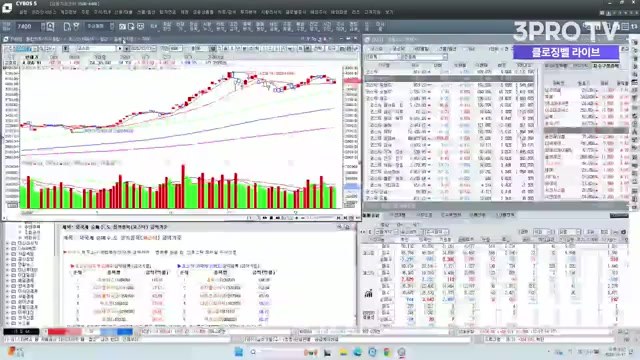Click the monitor icon in main toolbar

140,27
